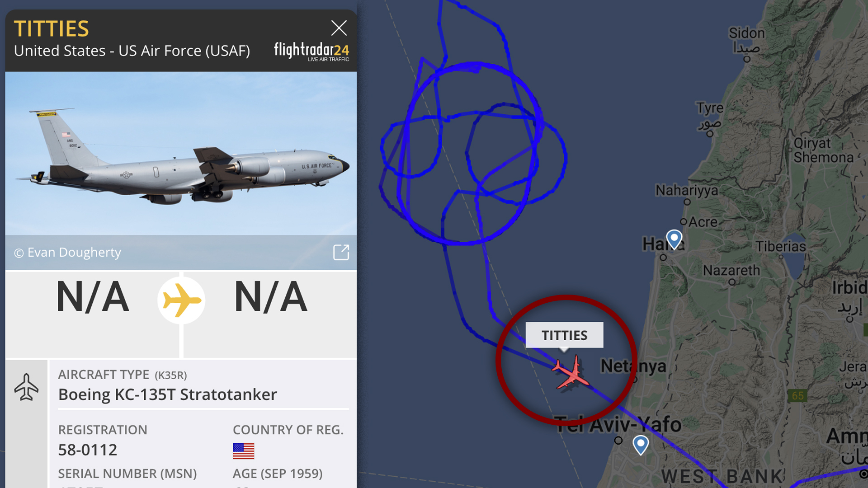The height and width of the screenshot is (488, 868).
Task: Click the KC-135 aircraft photo
Action: coord(181,154)
